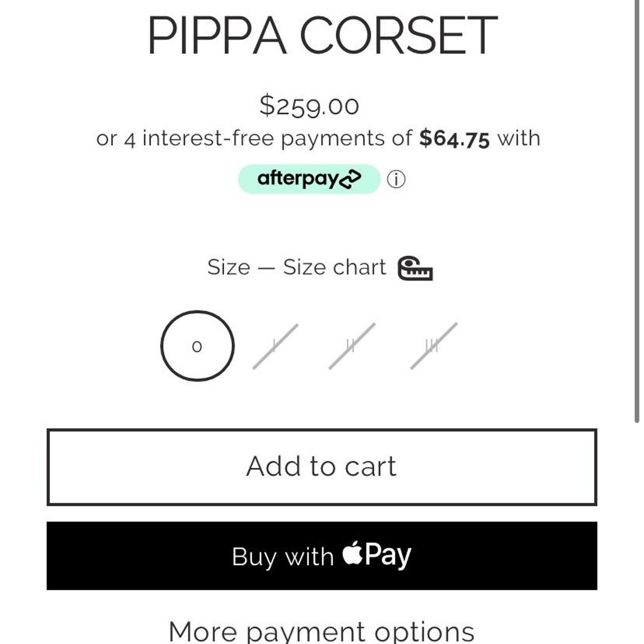Click the Size chart text link
Image resolution: width=644 pixels, height=644 pixels.
click(335, 267)
